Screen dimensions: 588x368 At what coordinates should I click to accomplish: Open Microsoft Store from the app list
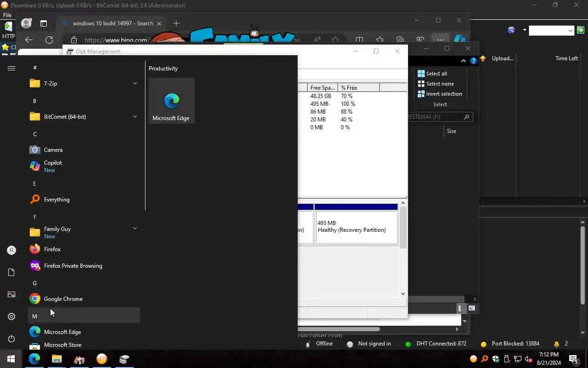(x=84, y=345)
